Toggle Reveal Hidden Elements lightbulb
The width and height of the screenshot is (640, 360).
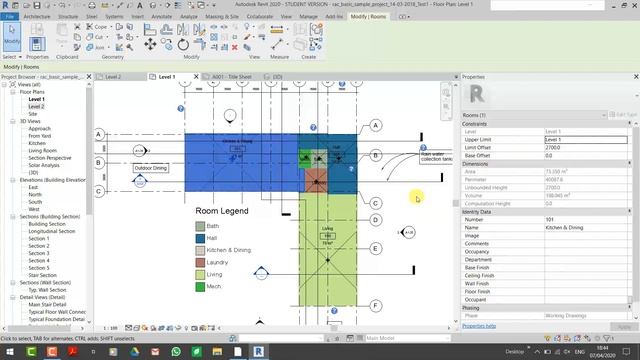pyautogui.click(x=187, y=328)
